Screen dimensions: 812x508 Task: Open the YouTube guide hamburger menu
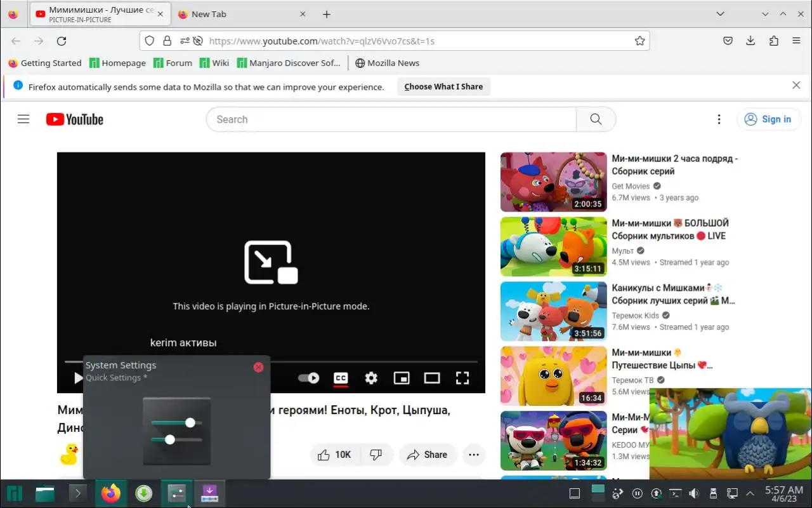coord(23,119)
